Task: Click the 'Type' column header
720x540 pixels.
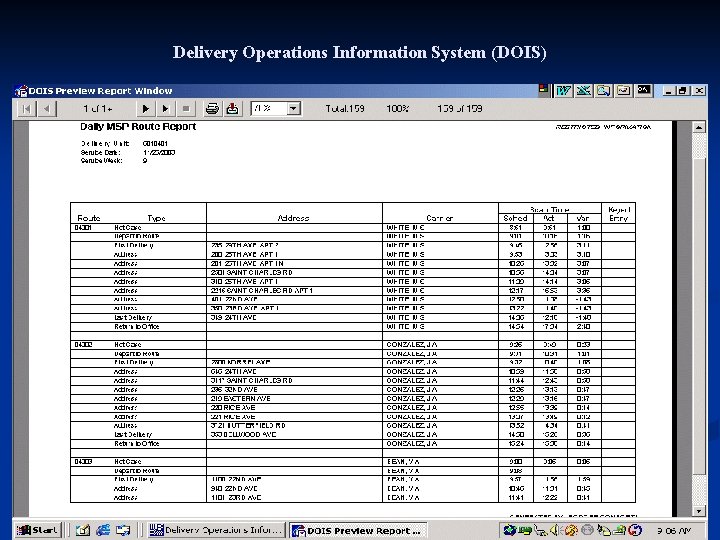Action: (x=156, y=218)
